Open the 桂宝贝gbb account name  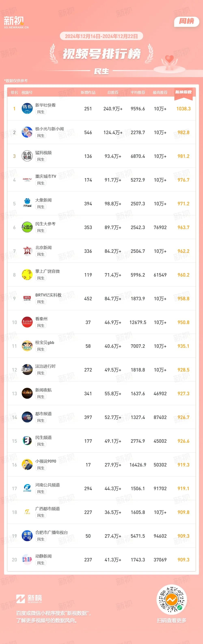pos(45,343)
